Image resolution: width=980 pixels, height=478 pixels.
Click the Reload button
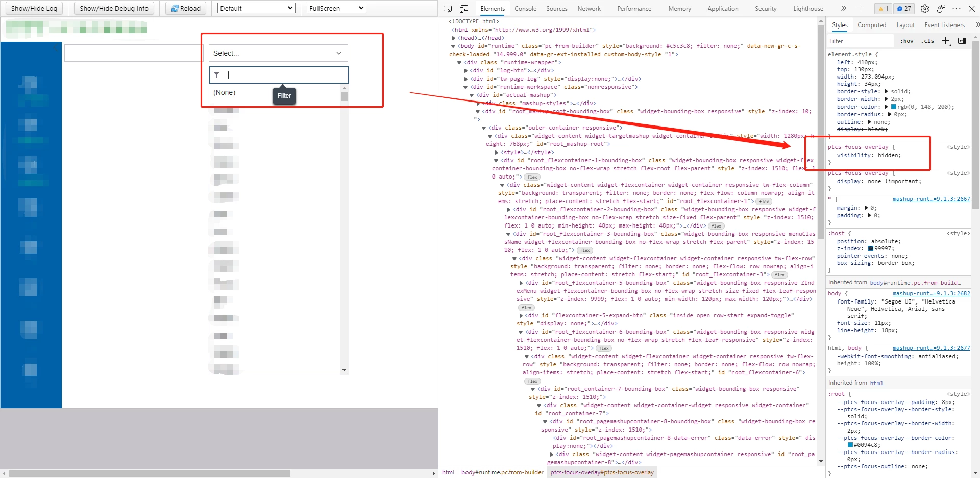pyautogui.click(x=186, y=8)
